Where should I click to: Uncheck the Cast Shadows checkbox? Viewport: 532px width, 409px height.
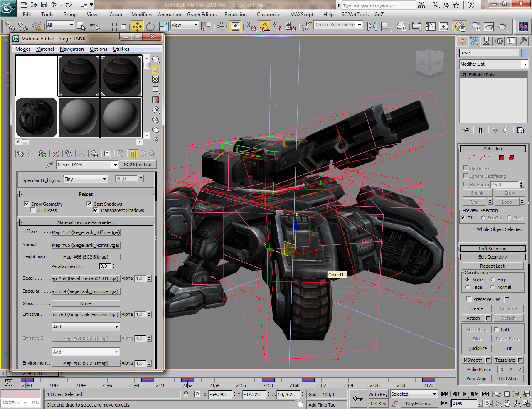(89, 204)
